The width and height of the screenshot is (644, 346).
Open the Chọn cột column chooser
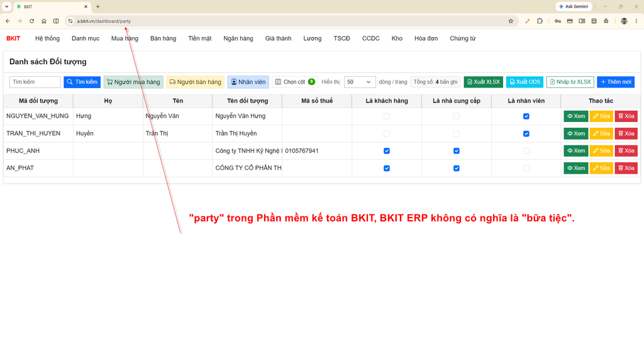pyautogui.click(x=295, y=82)
